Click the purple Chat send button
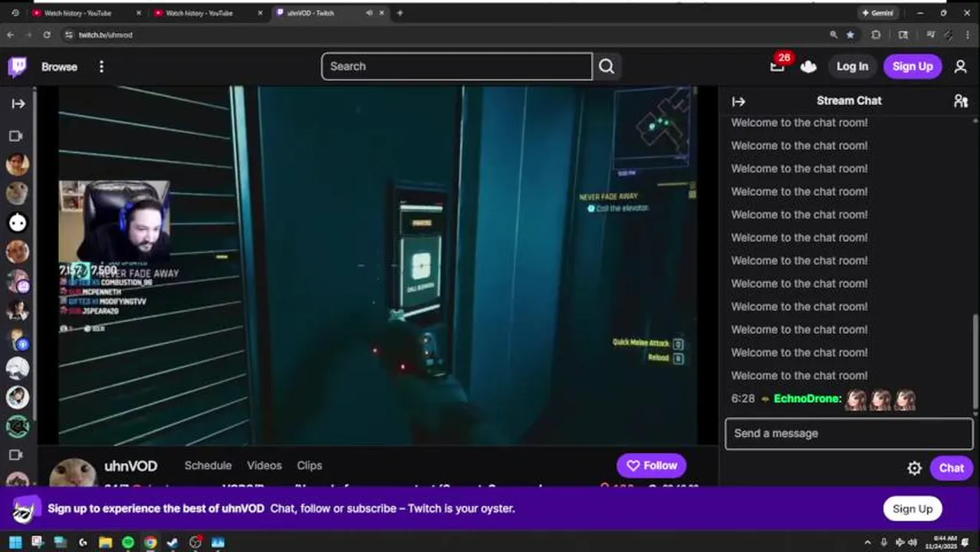980x552 pixels. pos(951,468)
